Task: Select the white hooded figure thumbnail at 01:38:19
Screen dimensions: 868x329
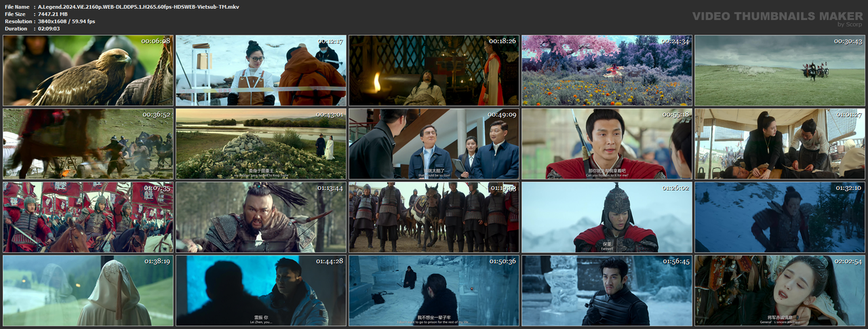Action: coord(88,290)
